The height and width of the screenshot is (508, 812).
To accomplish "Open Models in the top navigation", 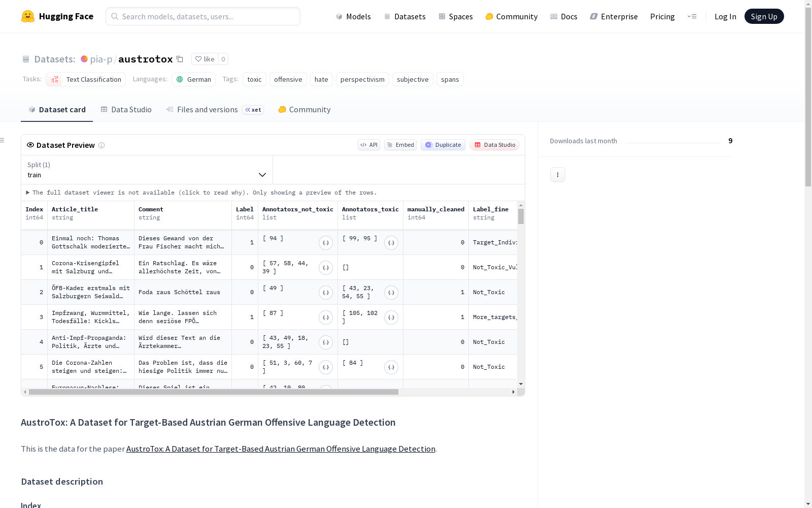I will coord(353,16).
